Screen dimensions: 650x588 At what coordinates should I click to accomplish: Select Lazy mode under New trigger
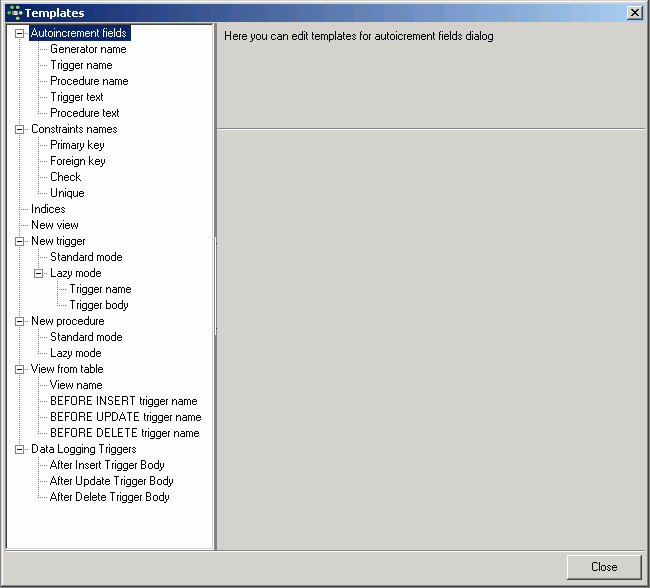(75, 273)
